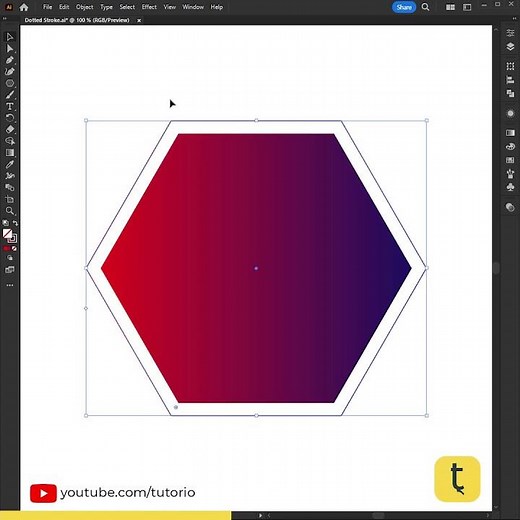Change the drawing mode

10,258
